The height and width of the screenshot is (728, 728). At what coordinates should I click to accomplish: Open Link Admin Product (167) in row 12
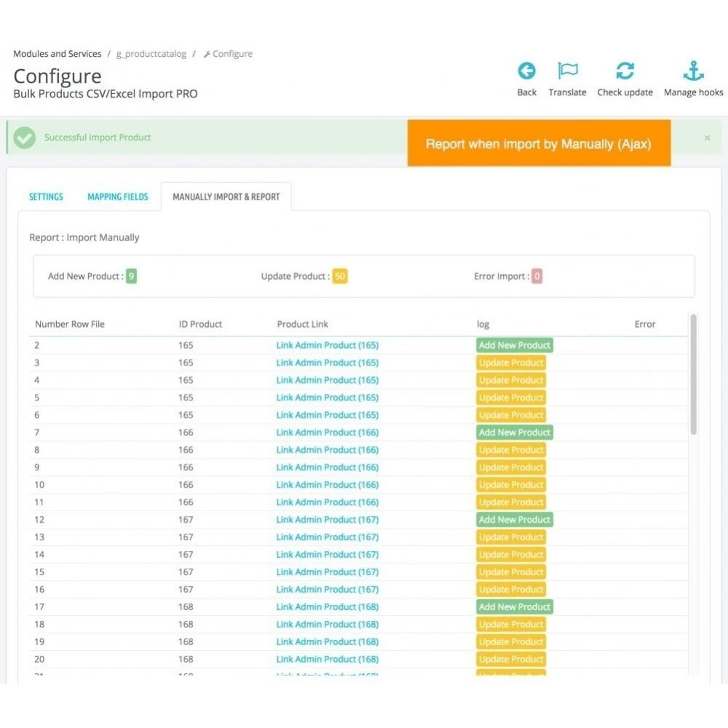pos(328,520)
